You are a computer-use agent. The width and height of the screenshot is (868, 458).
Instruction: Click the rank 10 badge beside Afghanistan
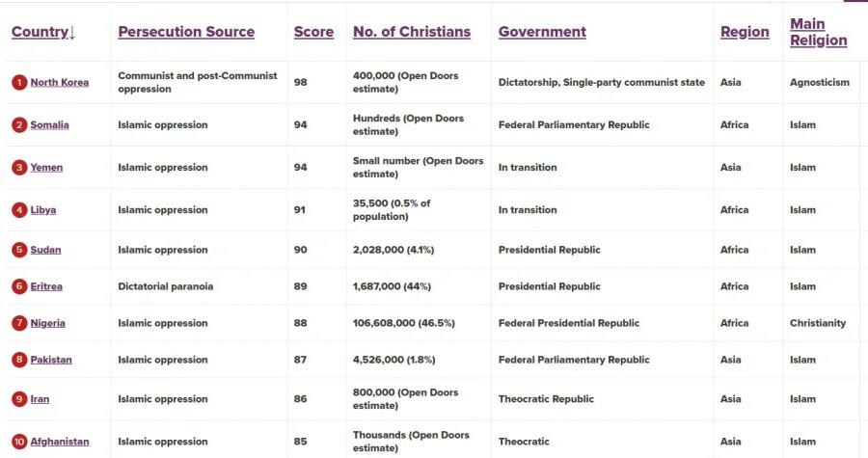(x=19, y=442)
